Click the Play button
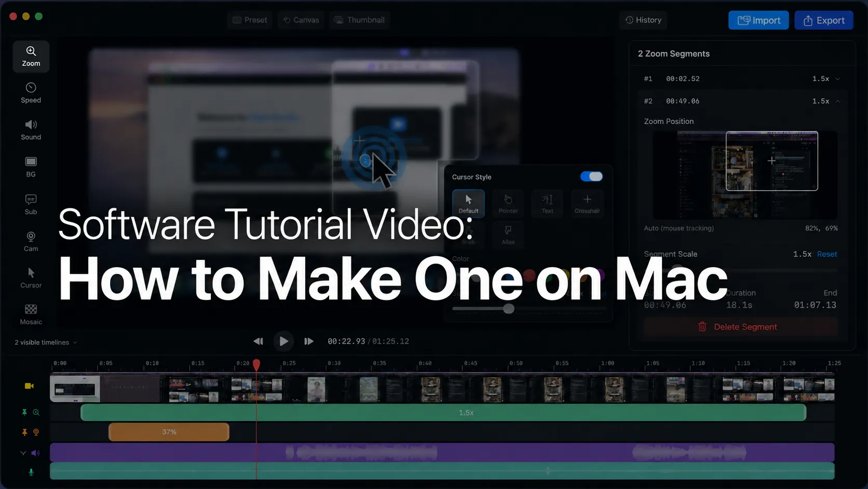Screen dimensions: 868x489 click(x=283, y=341)
